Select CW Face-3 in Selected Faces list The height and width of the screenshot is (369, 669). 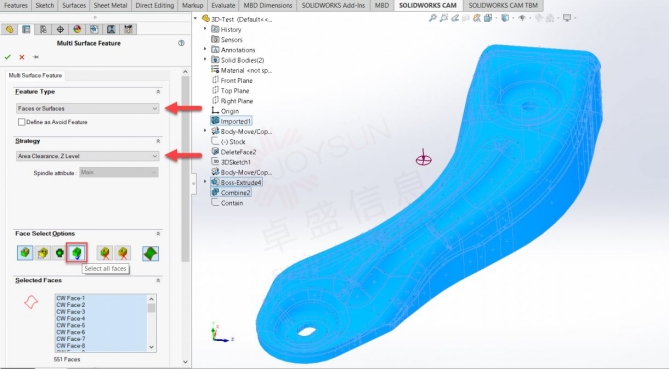click(x=71, y=312)
